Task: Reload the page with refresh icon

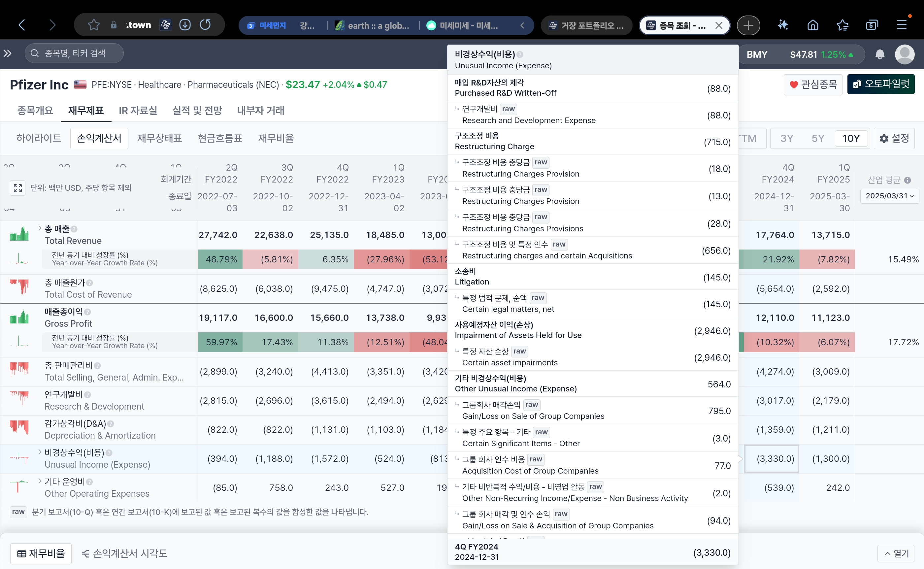Action: point(205,25)
